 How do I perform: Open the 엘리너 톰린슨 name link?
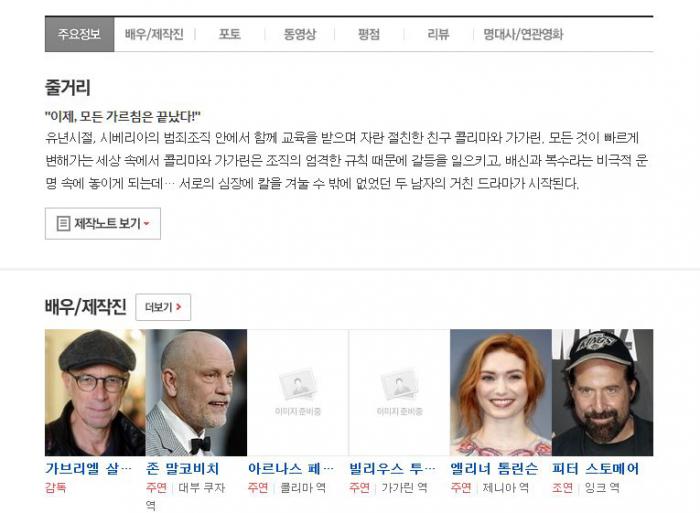click(x=494, y=468)
